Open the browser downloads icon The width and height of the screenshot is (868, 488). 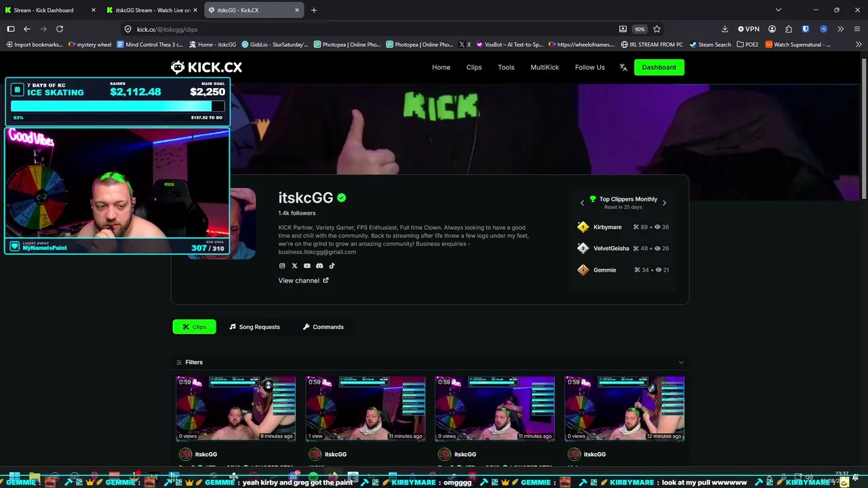[x=724, y=29]
